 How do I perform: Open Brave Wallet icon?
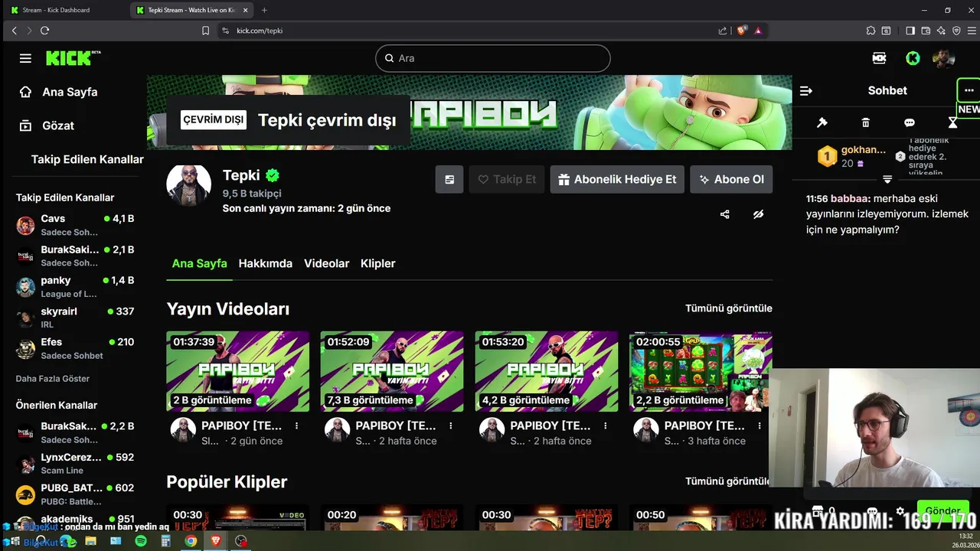point(926,31)
